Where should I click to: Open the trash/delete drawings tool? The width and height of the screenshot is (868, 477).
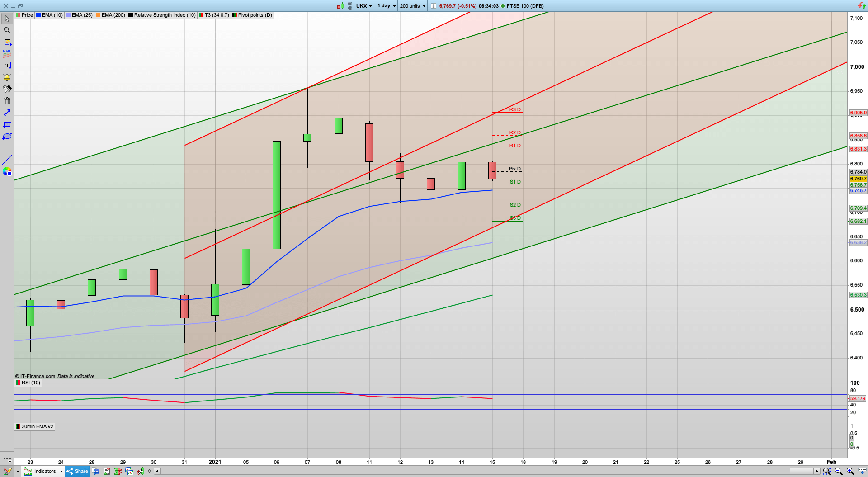coord(7,101)
